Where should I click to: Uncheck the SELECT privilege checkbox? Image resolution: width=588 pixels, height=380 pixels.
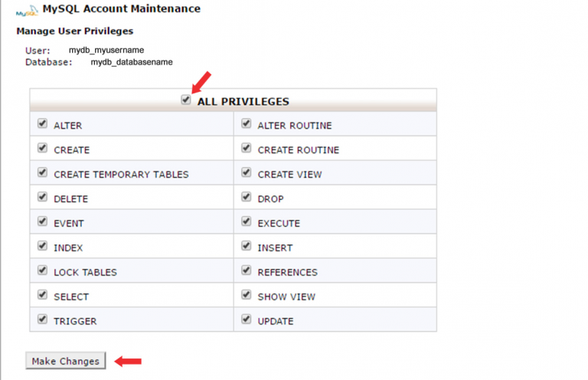(41, 296)
